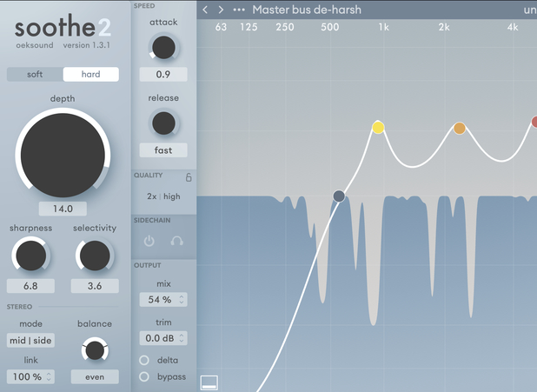The height and width of the screenshot is (392, 537).
Task: Open the mix percentage stepper
Action: (162, 300)
